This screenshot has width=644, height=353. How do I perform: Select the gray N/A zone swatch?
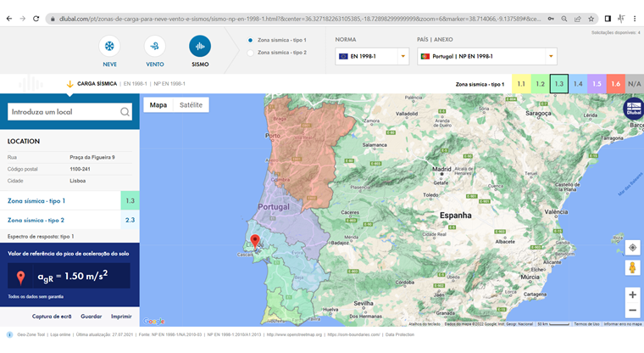635,84
